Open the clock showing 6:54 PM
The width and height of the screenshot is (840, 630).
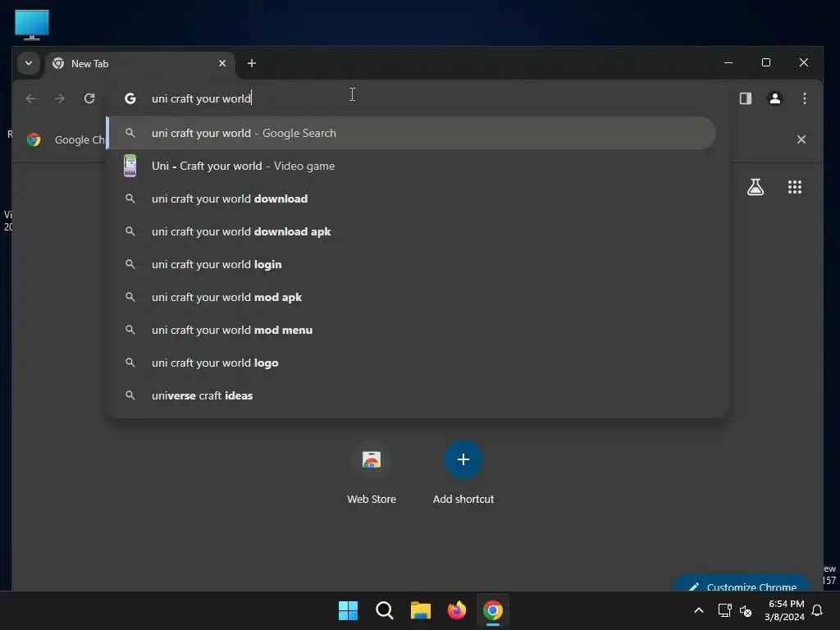[x=785, y=610]
